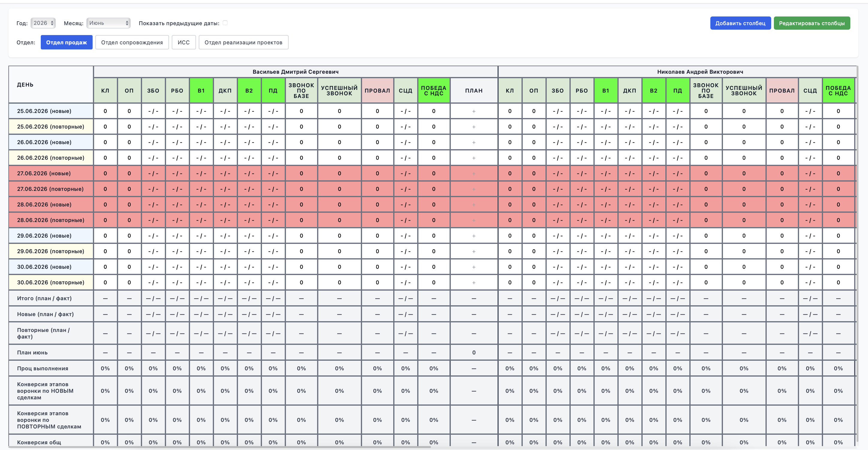Select the 27.06.2026 (новые) row label
Viewport: 868px width, 450px height.
[x=51, y=173]
